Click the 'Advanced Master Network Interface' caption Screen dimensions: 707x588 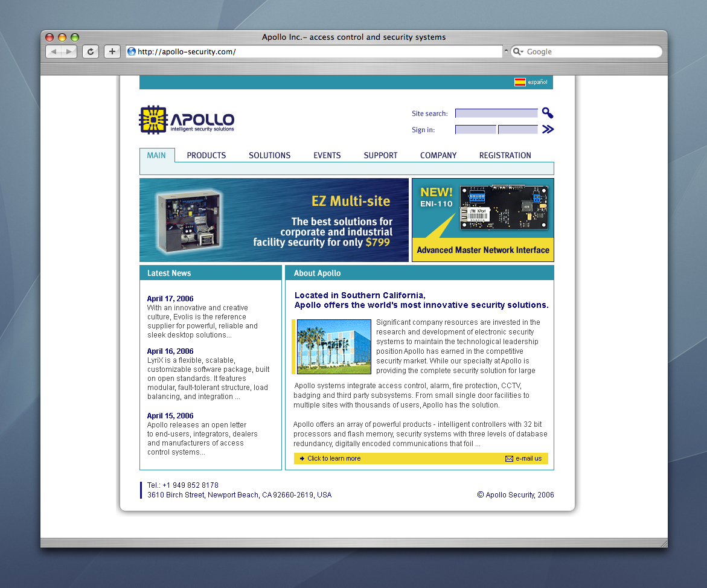tap(483, 250)
